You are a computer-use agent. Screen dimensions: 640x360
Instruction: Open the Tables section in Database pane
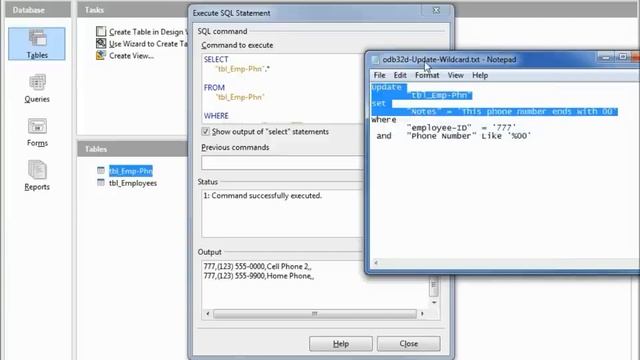click(37, 44)
